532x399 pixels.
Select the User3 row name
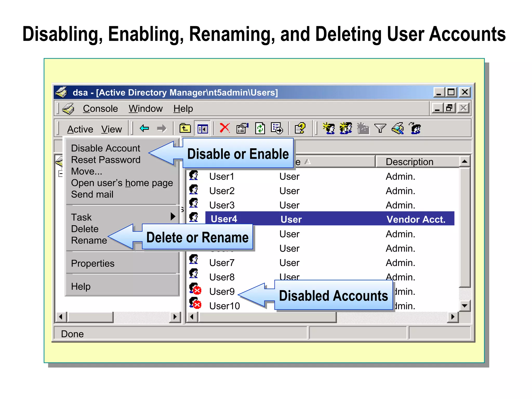coord(222,205)
